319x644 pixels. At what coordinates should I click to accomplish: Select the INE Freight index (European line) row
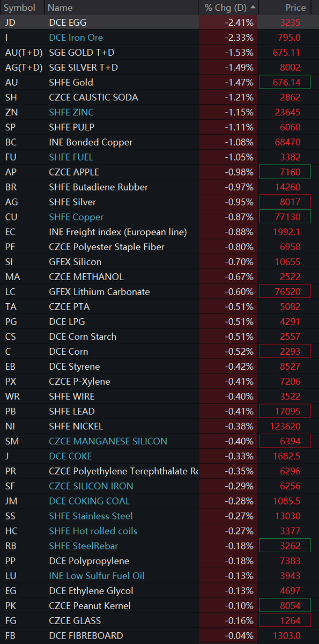pyautogui.click(x=159, y=232)
